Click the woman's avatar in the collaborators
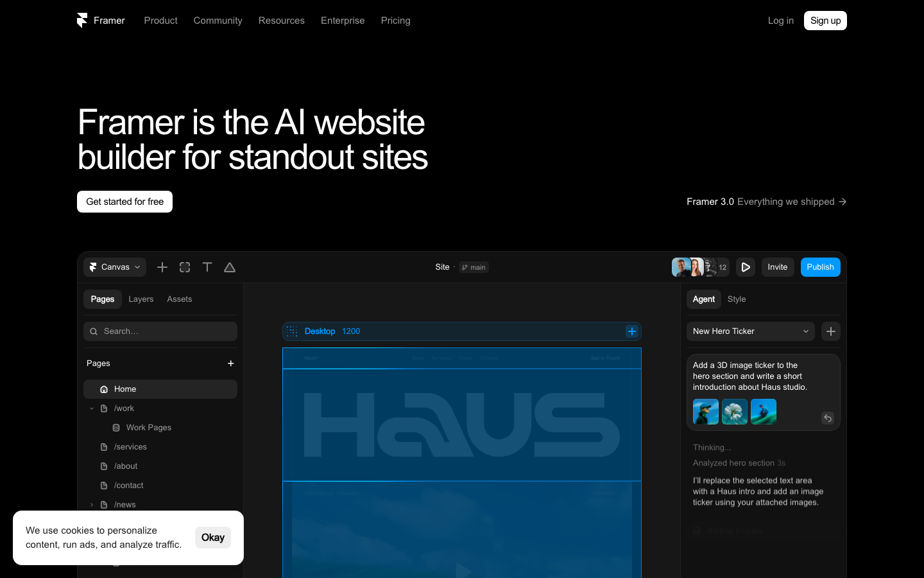The width and height of the screenshot is (924, 578). (x=696, y=267)
